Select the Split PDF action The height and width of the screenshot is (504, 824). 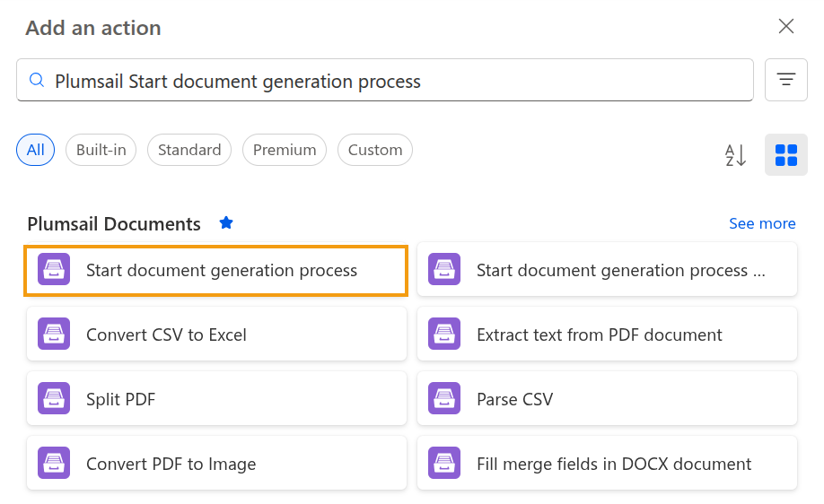[x=216, y=398]
